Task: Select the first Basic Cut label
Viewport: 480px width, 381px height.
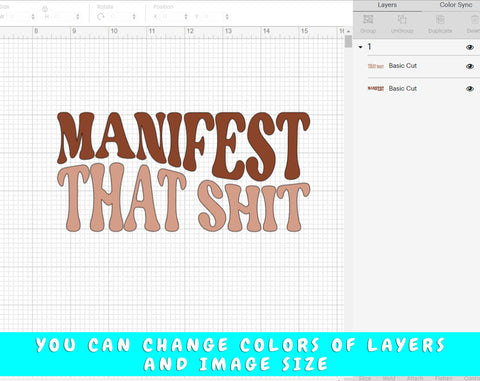Action: (403, 66)
